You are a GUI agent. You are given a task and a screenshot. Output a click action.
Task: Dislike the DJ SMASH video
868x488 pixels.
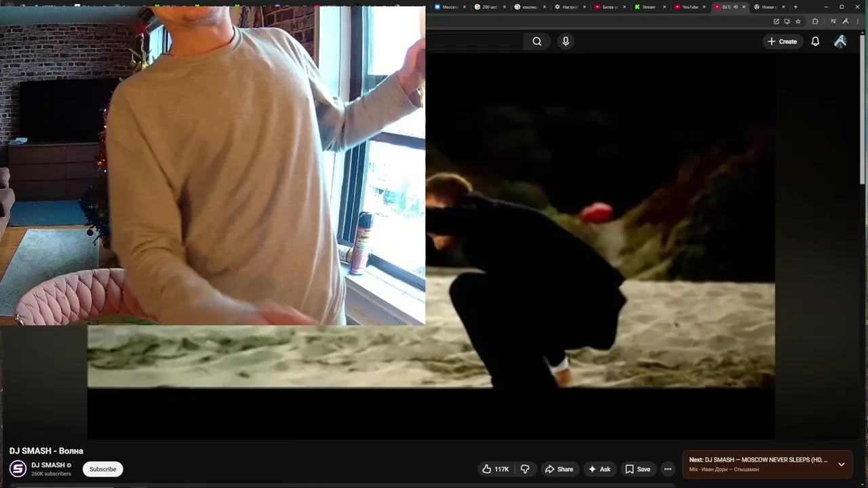[x=525, y=469]
